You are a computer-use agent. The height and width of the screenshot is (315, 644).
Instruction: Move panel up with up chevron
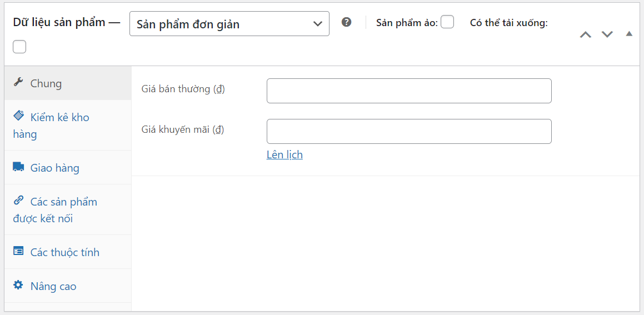(x=586, y=34)
